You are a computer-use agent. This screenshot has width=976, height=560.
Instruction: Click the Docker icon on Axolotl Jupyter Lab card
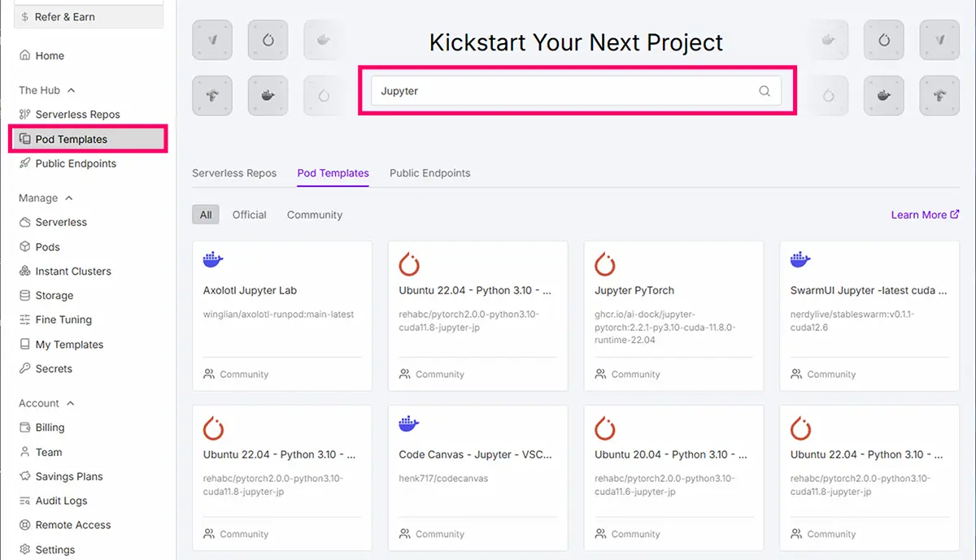click(213, 260)
